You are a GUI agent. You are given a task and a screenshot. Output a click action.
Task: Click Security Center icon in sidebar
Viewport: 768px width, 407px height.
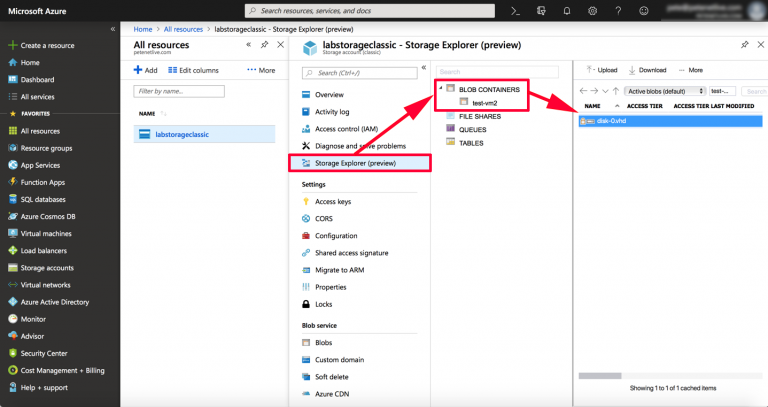pos(13,353)
